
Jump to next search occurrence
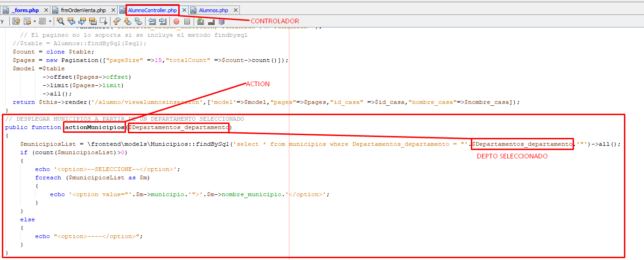coord(82,21)
